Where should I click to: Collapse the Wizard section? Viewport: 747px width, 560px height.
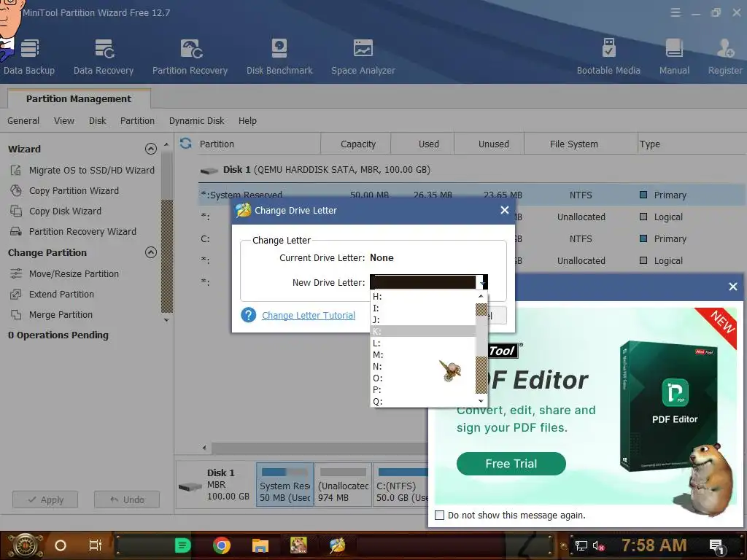click(150, 149)
